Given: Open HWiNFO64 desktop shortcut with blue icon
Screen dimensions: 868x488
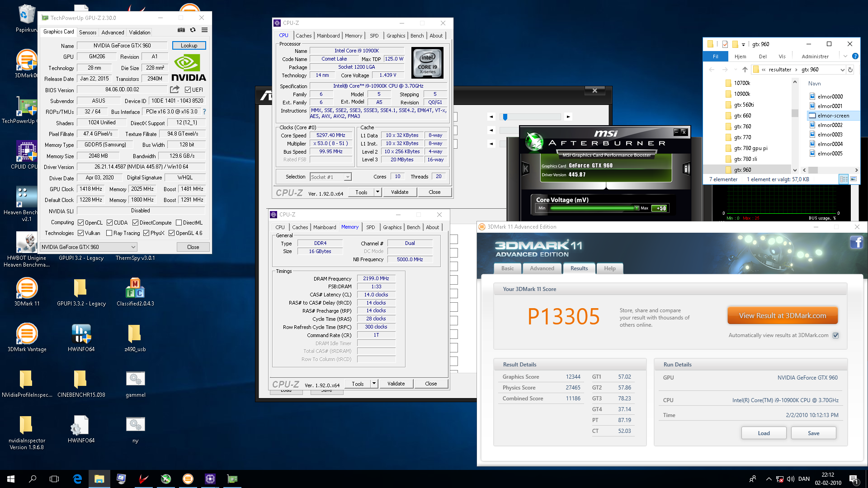Looking at the screenshot, I should (x=81, y=338).
